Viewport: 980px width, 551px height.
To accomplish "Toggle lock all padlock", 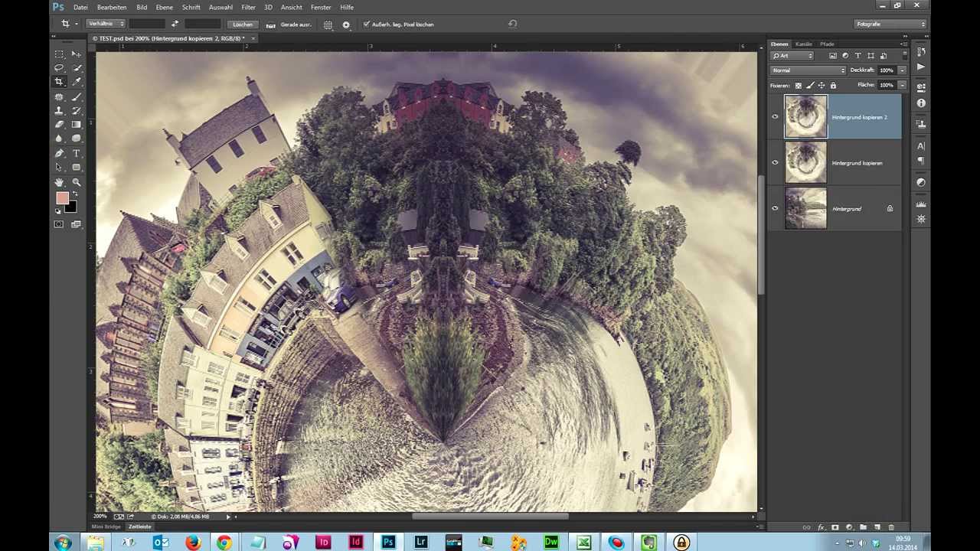I will point(833,85).
